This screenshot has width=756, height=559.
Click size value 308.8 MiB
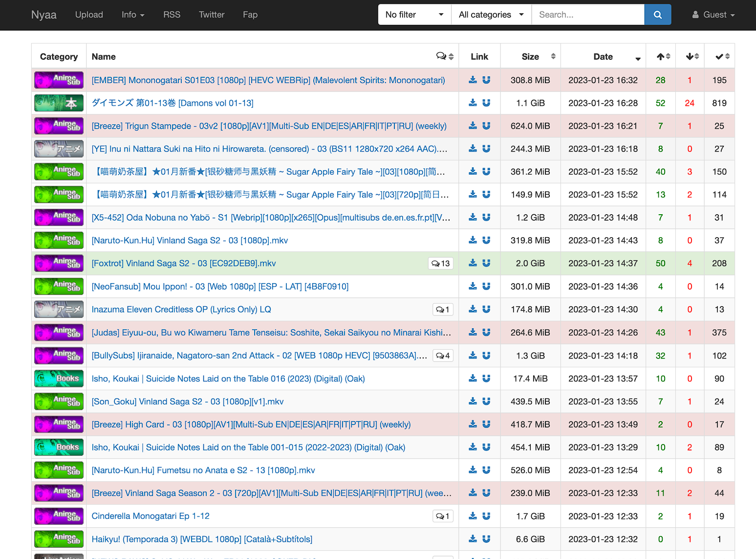(530, 80)
